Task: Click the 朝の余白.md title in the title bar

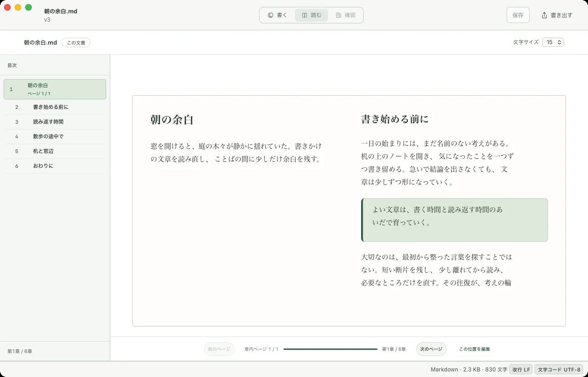Action: click(61, 11)
